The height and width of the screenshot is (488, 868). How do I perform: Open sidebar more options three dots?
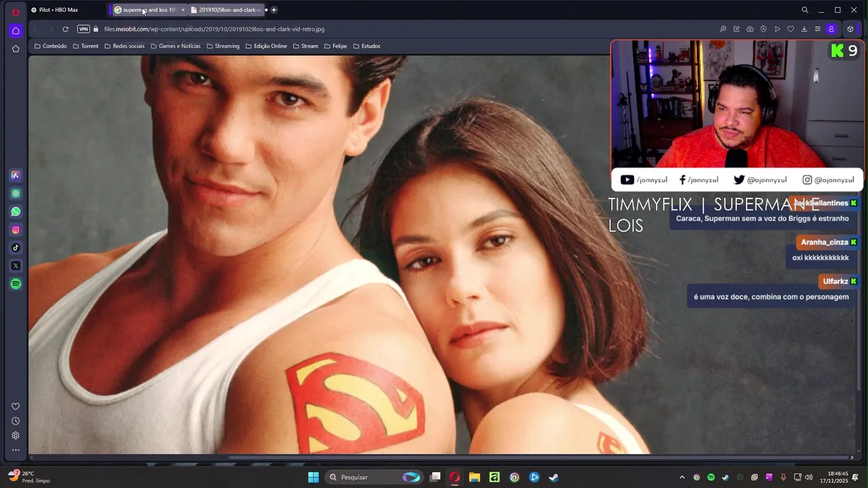point(16,449)
